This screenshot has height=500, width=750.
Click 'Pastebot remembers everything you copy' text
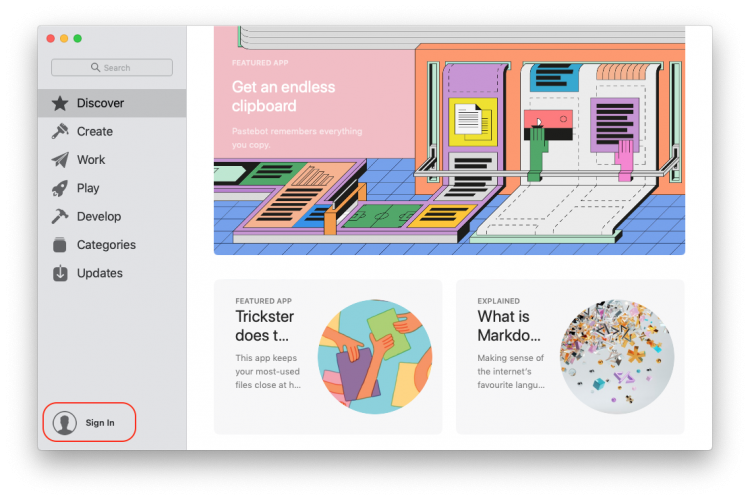click(297, 138)
